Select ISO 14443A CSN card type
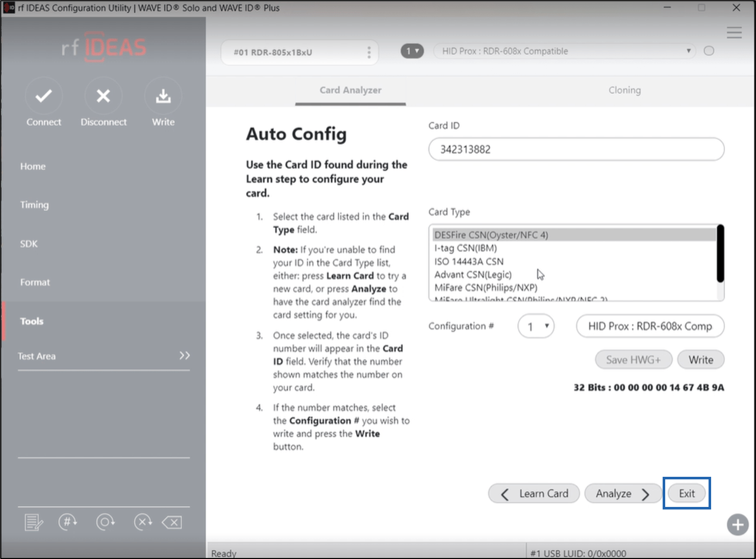 click(x=574, y=261)
